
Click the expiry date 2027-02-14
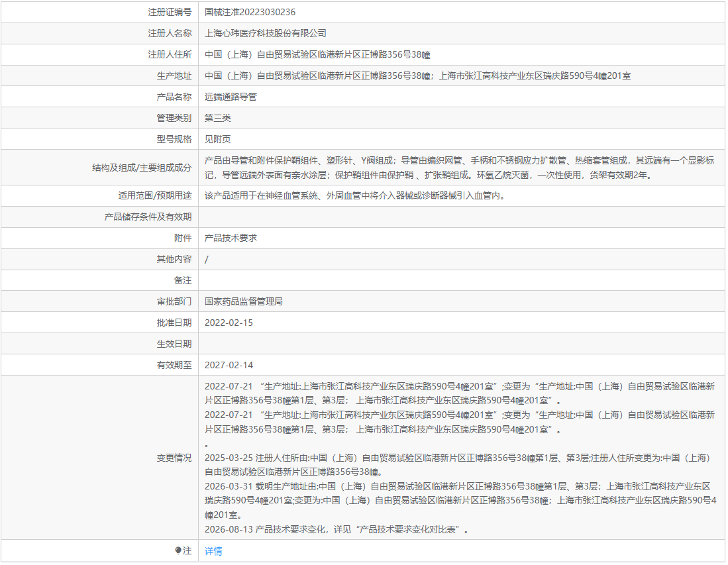pos(229,366)
